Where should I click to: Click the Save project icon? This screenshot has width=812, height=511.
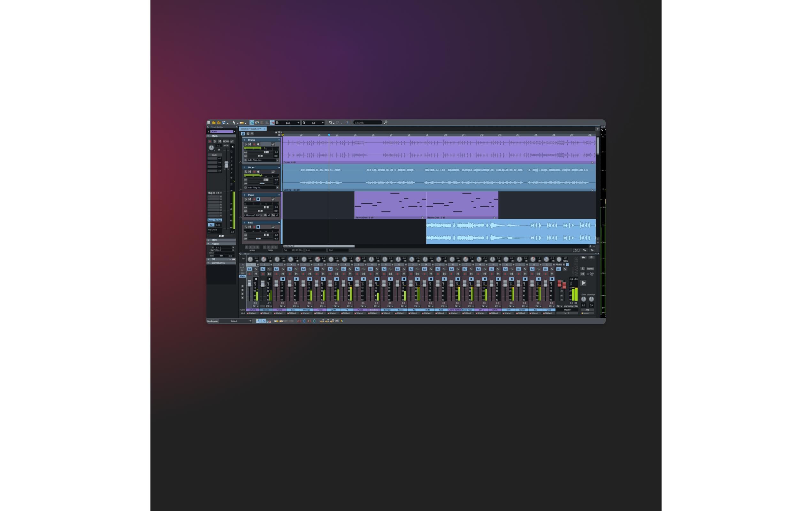[x=224, y=123]
